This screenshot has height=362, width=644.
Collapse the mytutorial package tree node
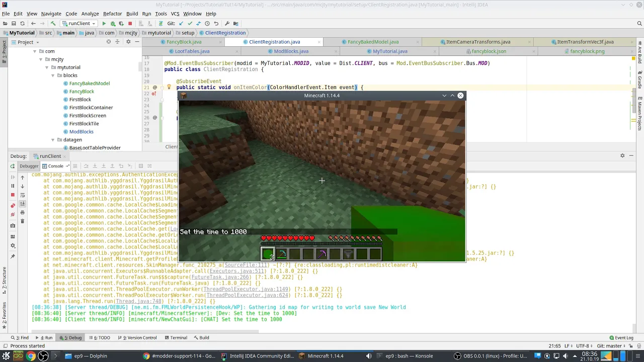tap(47, 67)
